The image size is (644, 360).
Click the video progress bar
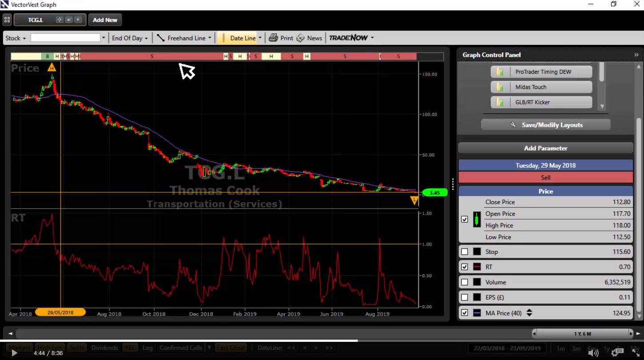[322, 341]
